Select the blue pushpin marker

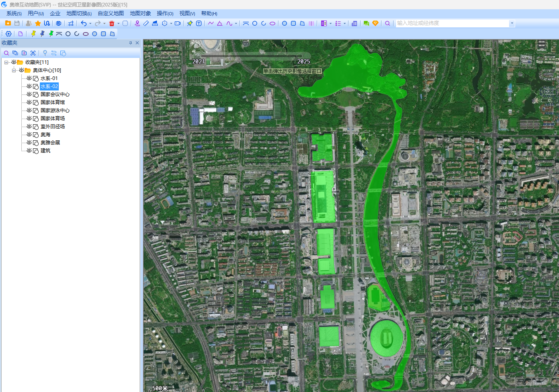click(42, 34)
